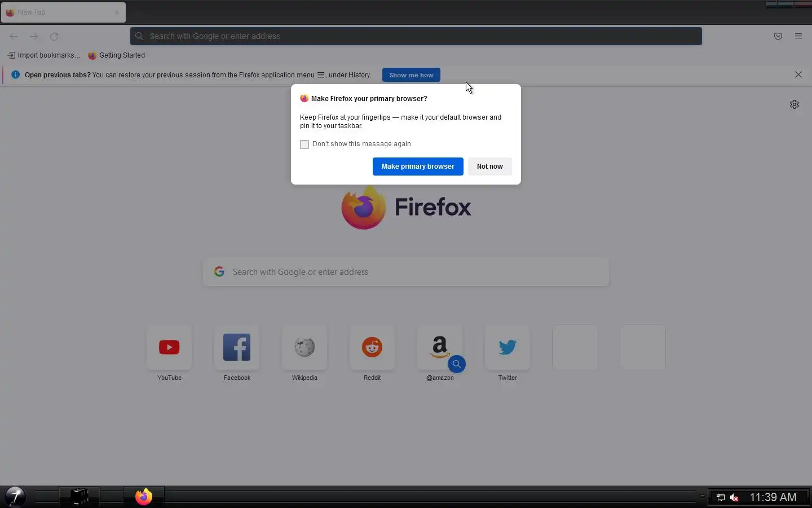Open the new tab personalize gear
This screenshot has height=508, width=812.
tap(795, 104)
